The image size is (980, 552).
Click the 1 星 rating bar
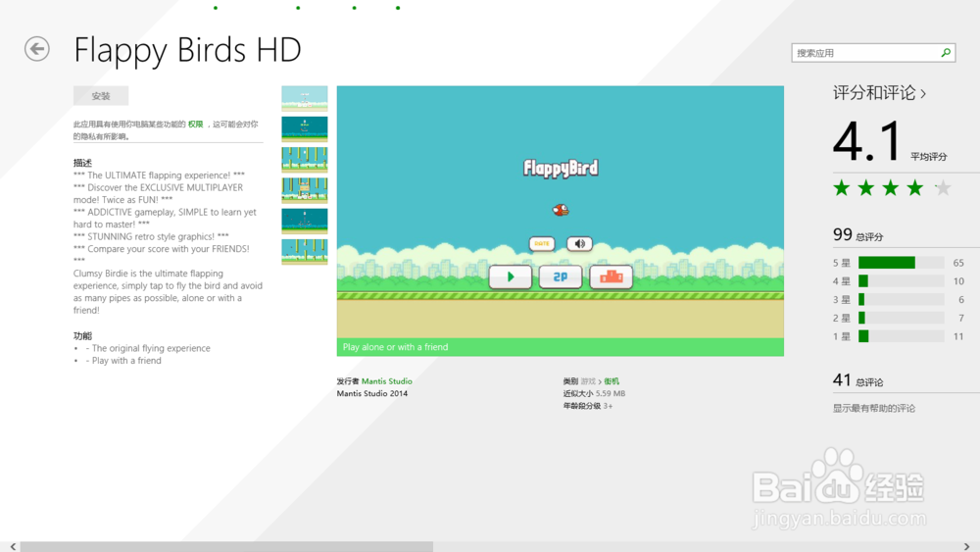[902, 336]
